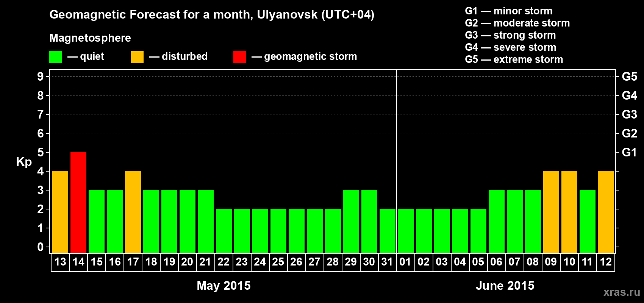Click the G5 label on right axis
The image size is (644, 303).
click(629, 77)
